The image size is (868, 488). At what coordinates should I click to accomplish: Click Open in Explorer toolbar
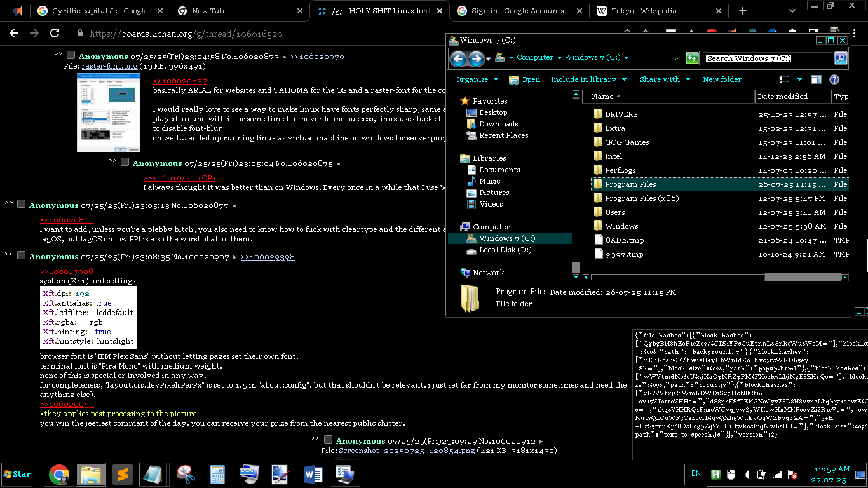point(524,79)
